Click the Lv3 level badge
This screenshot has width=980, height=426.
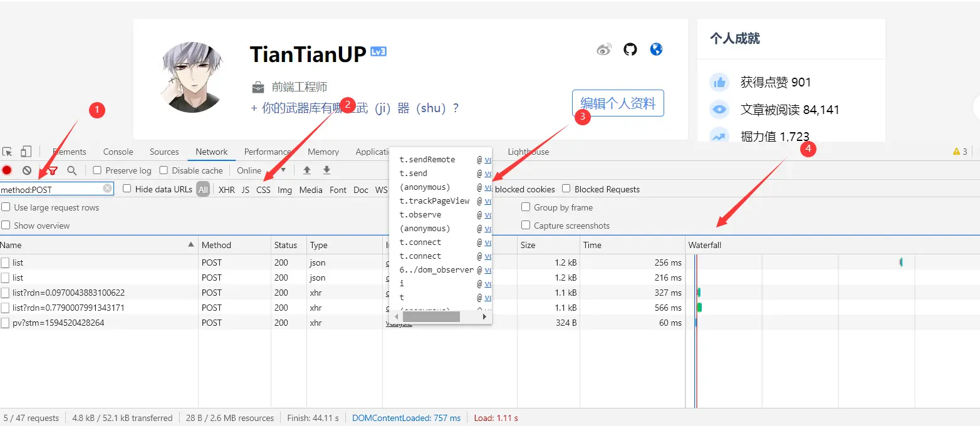click(x=378, y=51)
